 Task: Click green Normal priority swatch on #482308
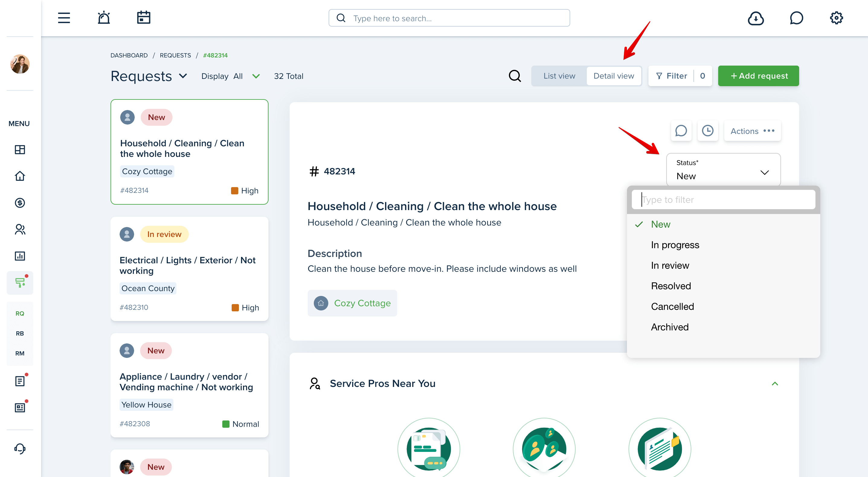click(226, 424)
